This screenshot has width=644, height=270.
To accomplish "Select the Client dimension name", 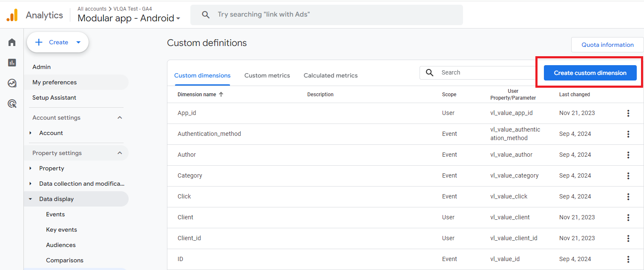I will (185, 217).
